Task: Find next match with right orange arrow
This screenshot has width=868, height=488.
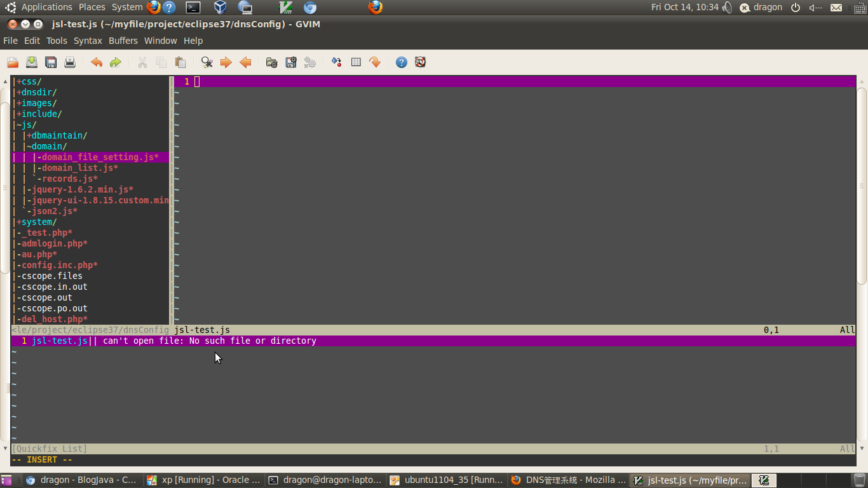Action: click(226, 62)
